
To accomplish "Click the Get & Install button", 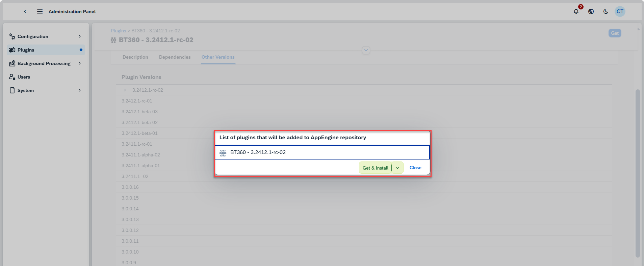I will point(375,168).
